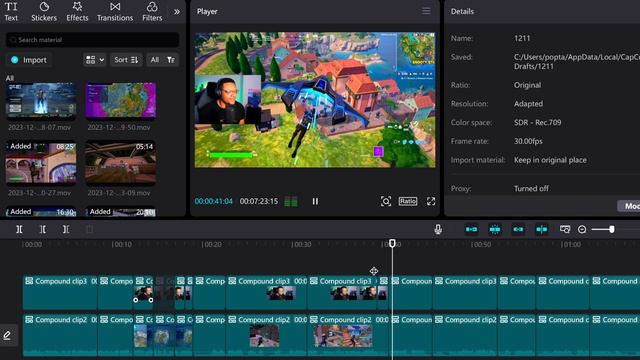Screen dimensions: 640x360
Task: Select the Added clip with 08:25 duration
Action: pos(41,162)
